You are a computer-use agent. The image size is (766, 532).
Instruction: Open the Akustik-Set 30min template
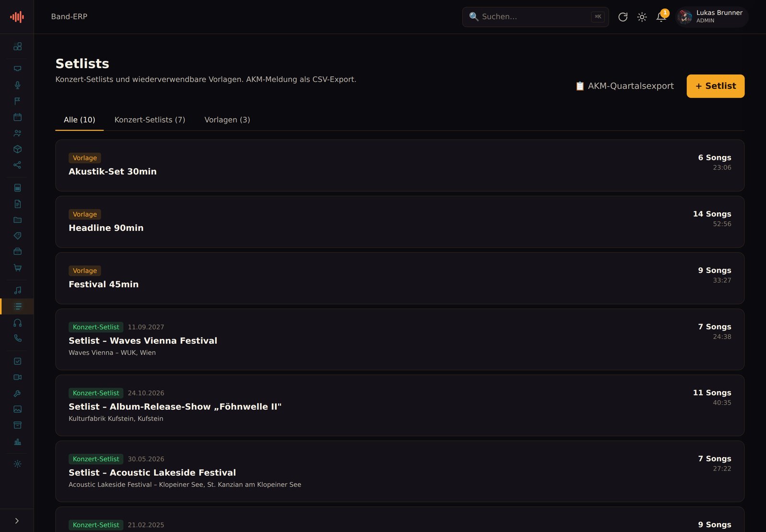pyautogui.click(x=400, y=166)
